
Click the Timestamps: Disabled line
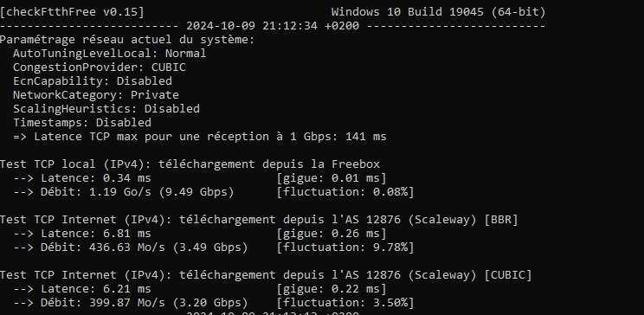[82, 122]
